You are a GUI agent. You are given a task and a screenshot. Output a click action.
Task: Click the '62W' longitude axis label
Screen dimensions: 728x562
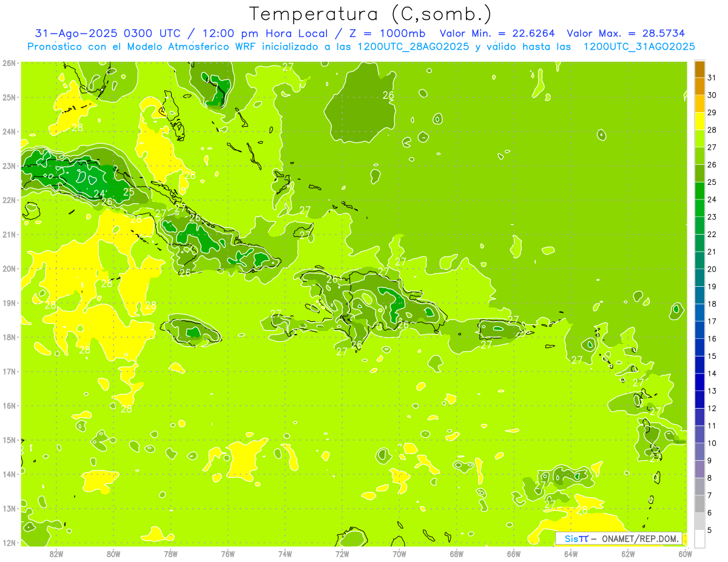(628, 554)
